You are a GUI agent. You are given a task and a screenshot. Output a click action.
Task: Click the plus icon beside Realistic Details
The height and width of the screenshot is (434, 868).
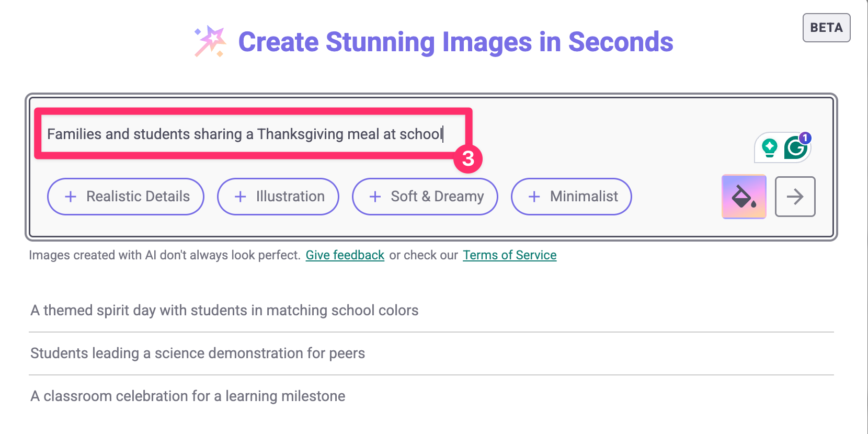(71, 197)
